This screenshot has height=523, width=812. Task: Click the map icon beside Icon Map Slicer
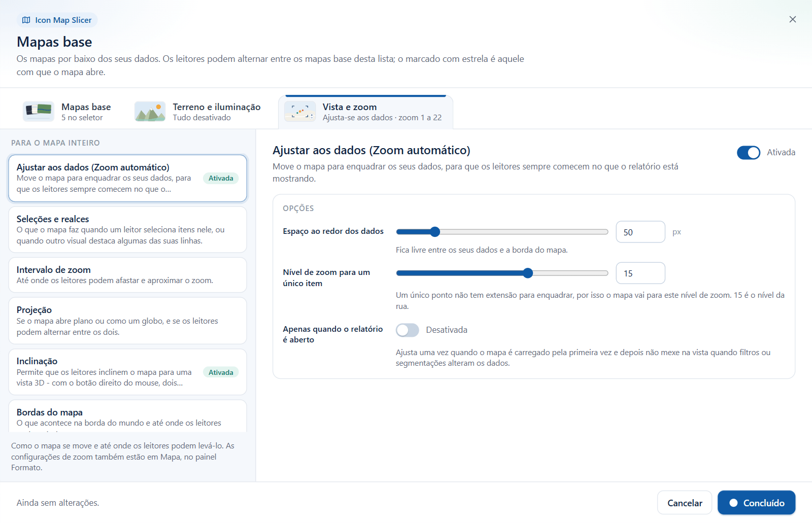[26, 20]
